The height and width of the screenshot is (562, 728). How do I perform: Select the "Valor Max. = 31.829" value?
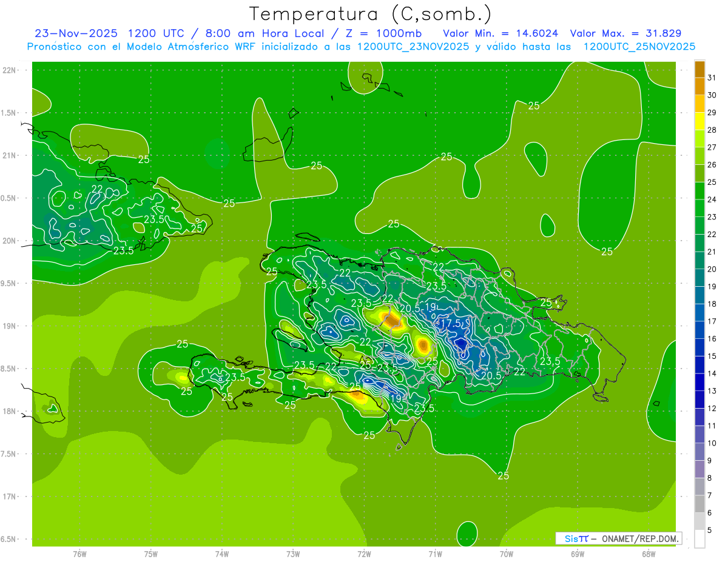pyautogui.click(x=625, y=33)
